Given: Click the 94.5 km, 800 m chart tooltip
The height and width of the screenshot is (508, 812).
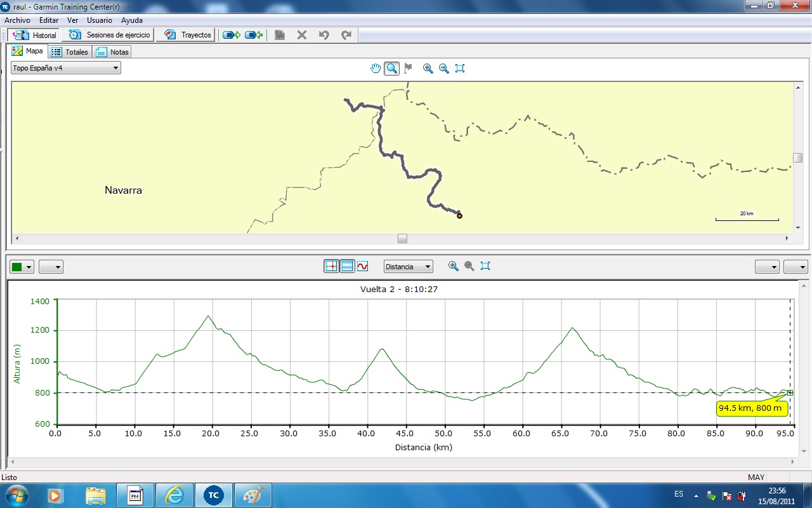Looking at the screenshot, I should pos(752,408).
